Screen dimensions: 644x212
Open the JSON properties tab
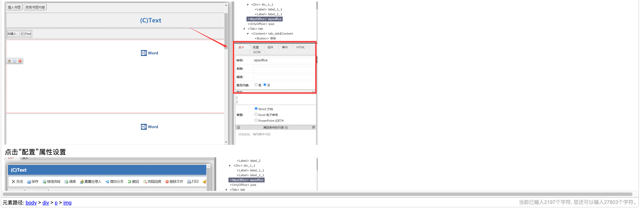(x=257, y=52)
